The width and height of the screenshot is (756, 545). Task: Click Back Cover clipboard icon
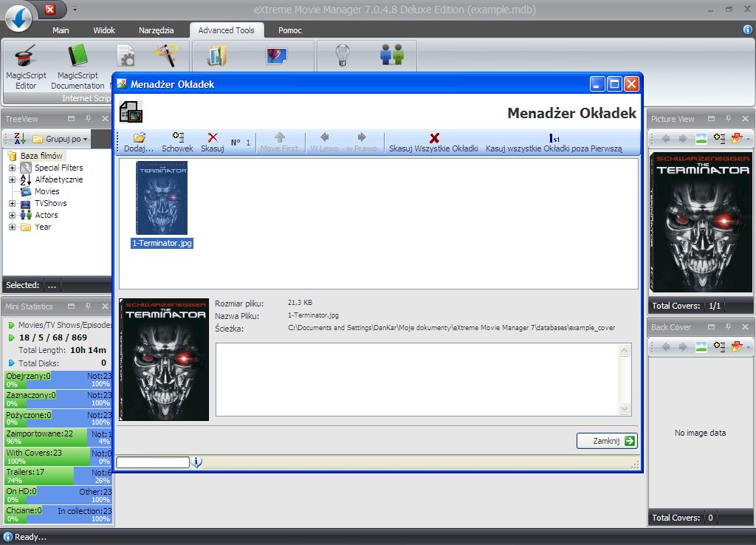(x=719, y=347)
